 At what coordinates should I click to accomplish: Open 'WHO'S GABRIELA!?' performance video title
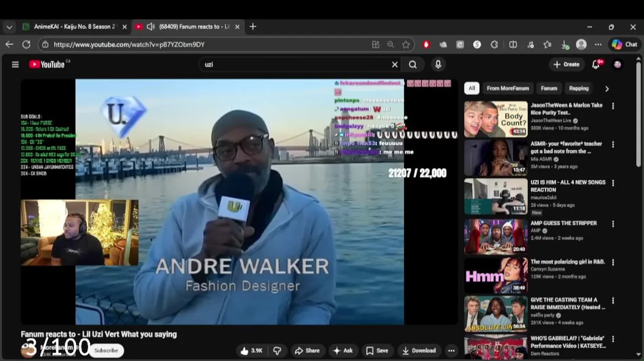(568, 342)
